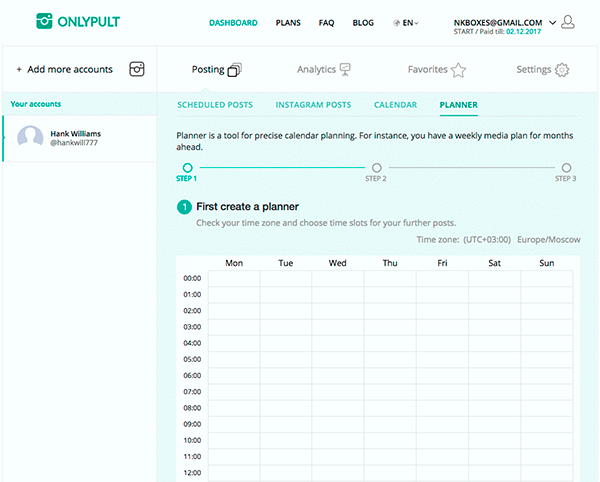The width and height of the screenshot is (600, 482).
Task: Open the EN language dropdown
Action: [410, 23]
